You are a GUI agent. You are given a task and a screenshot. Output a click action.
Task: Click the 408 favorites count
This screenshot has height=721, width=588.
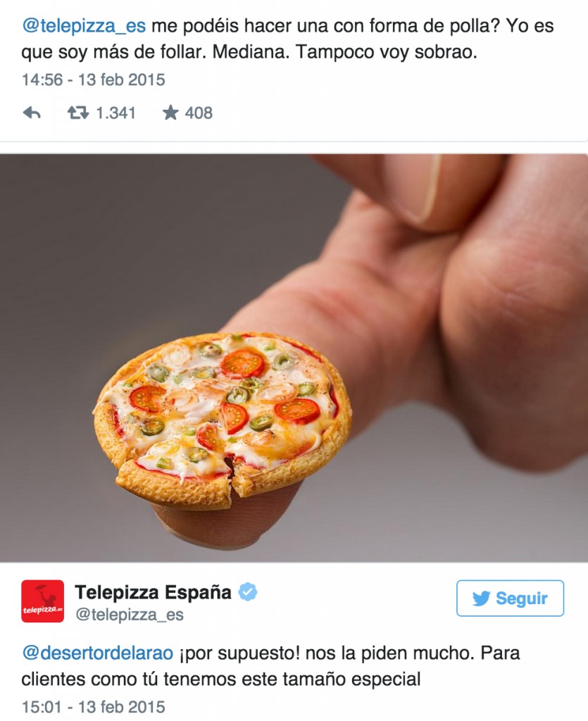pyautogui.click(x=199, y=113)
